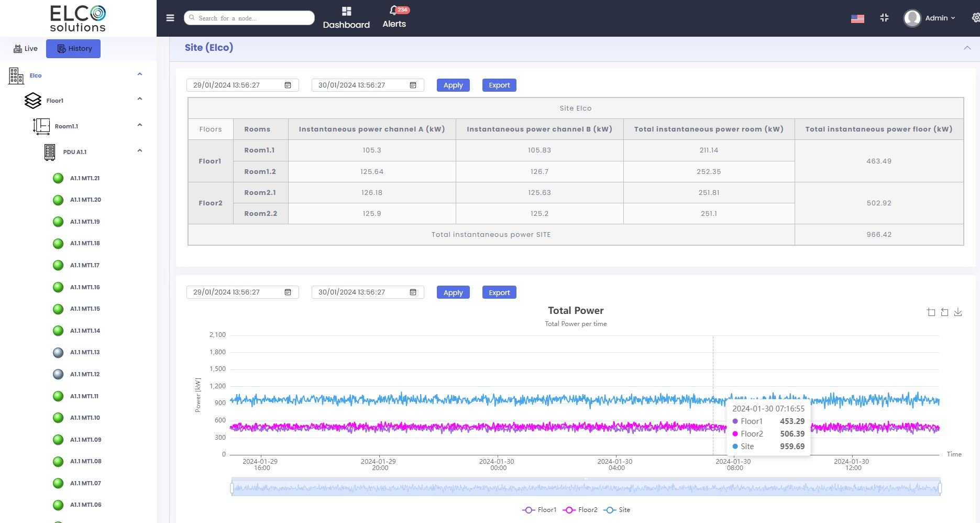The image size is (980, 523).
Task: Click the chart zoom area icon
Action: (x=931, y=312)
